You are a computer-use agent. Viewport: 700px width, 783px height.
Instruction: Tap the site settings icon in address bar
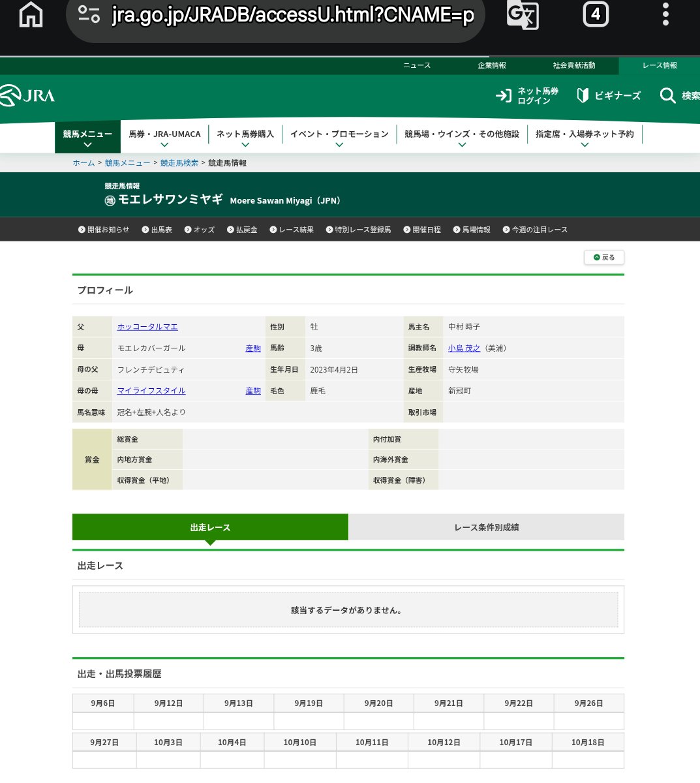(x=89, y=14)
